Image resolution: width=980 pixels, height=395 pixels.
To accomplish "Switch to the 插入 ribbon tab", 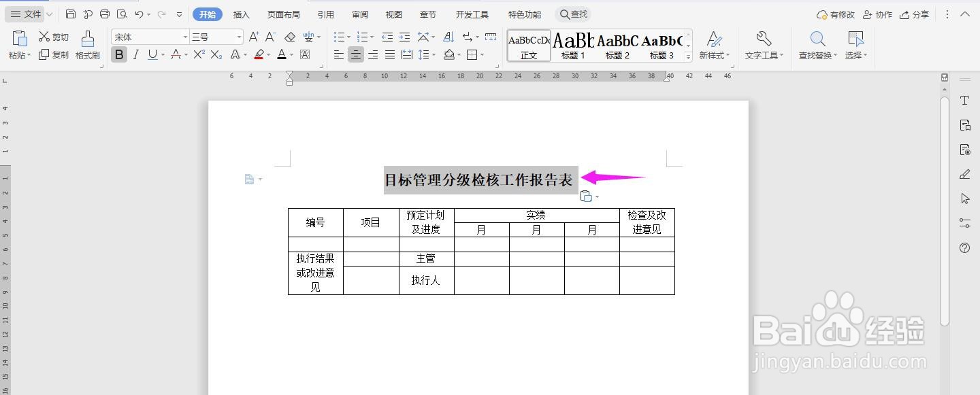I will 241,14.
